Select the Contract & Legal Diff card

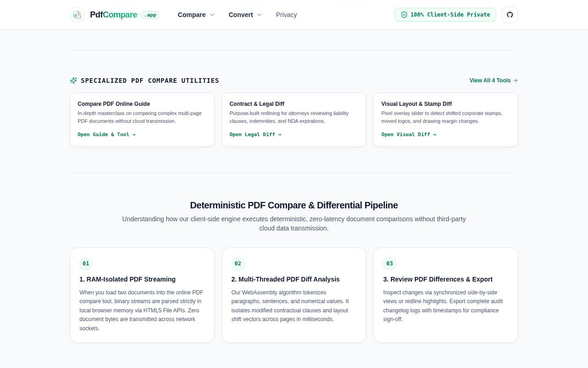tap(294, 120)
